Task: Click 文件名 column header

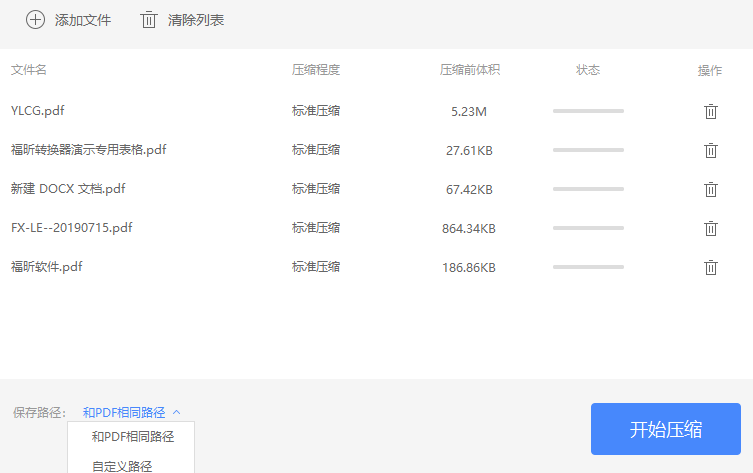Action: pos(29,70)
